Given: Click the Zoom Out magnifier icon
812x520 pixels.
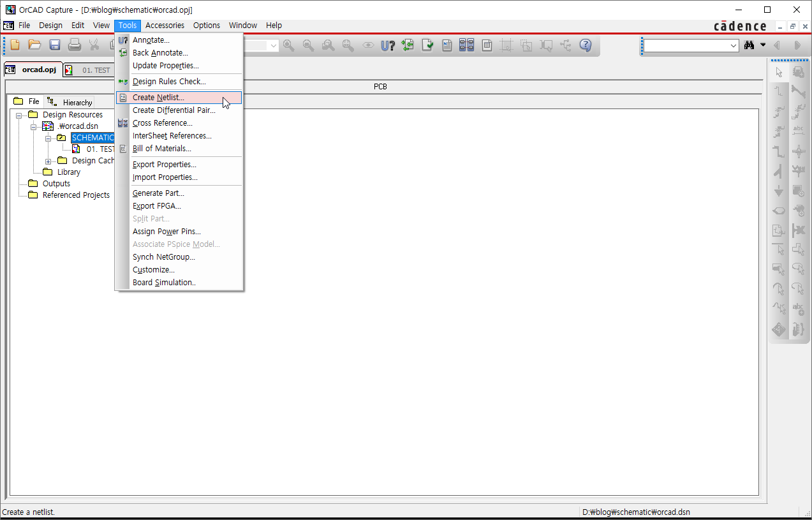Looking at the screenshot, I should [309, 45].
